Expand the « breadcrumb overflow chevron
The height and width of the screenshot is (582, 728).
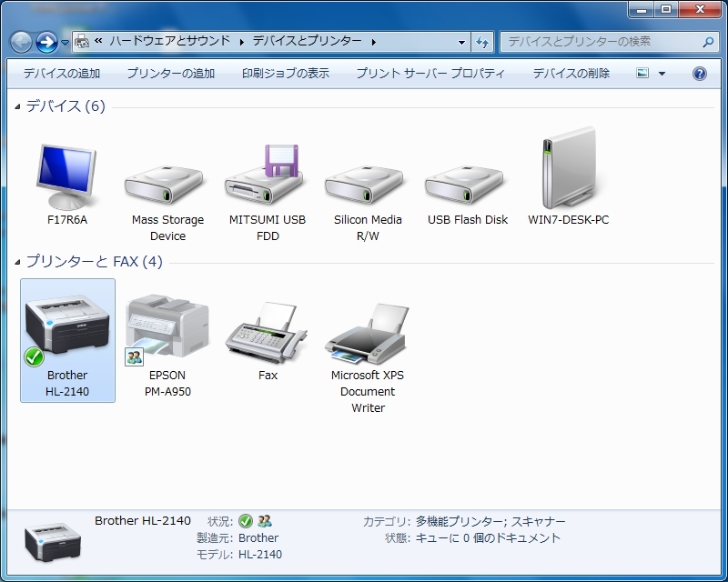(98, 41)
